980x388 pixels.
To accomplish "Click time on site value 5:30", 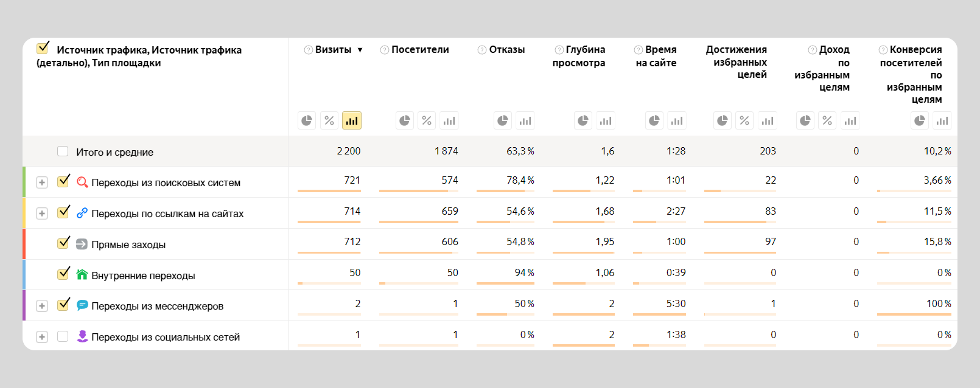I will [676, 303].
